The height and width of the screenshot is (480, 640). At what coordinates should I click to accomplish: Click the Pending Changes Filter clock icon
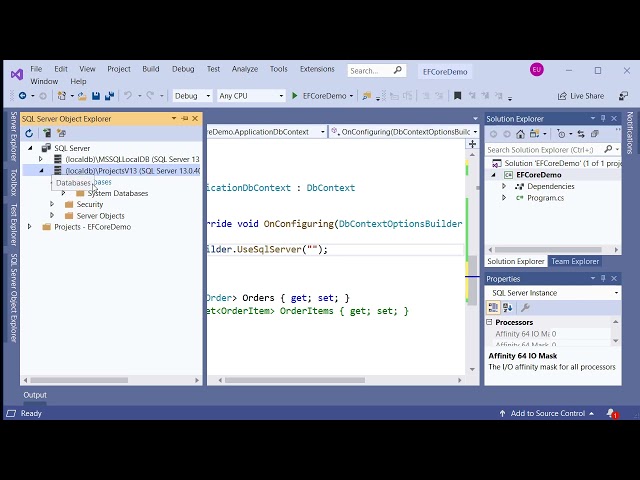561,134
